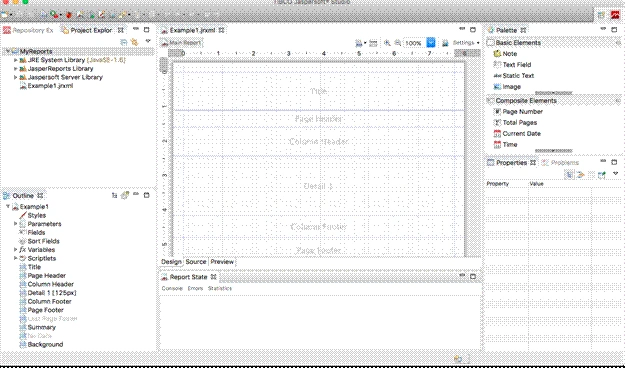Open the zoom level dropdown arrow
Viewport: 631px width, 372px height.
pos(431,43)
